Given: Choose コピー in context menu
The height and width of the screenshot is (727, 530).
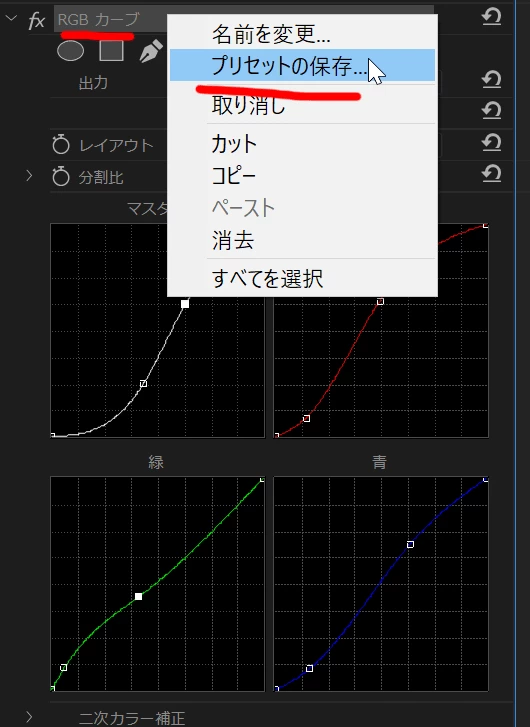Looking at the screenshot, I should pyautogui.click(x=302, y=176).
